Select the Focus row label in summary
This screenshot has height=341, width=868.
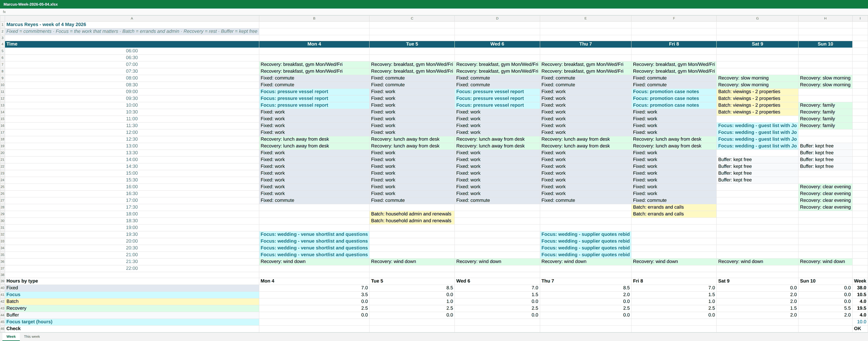pyautogui.click(x=132, y=295)
